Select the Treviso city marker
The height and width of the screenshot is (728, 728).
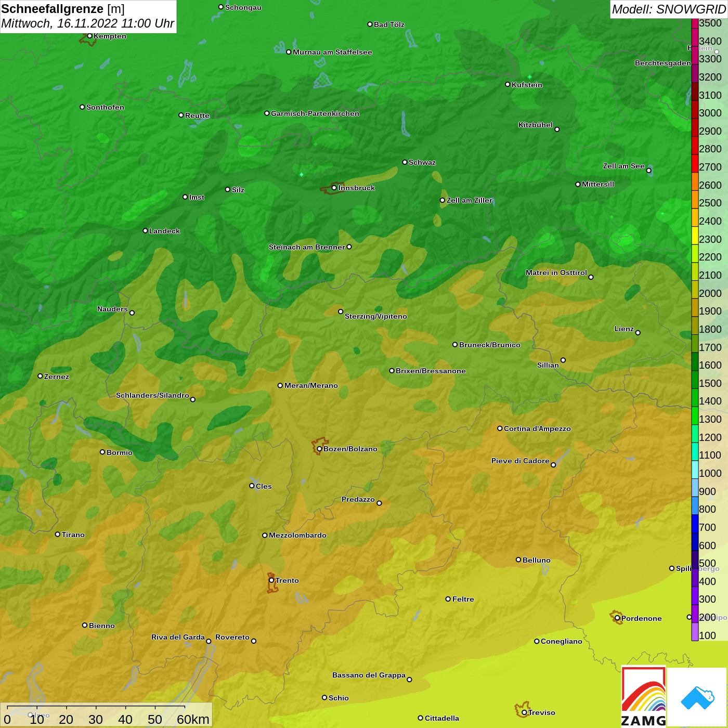pos(524,712)
